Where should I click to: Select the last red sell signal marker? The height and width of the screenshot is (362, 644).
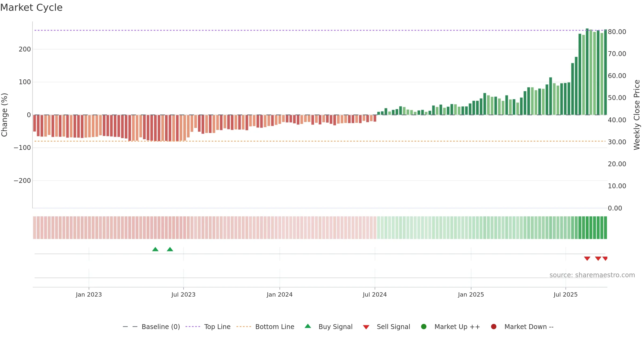pos(605,258)
